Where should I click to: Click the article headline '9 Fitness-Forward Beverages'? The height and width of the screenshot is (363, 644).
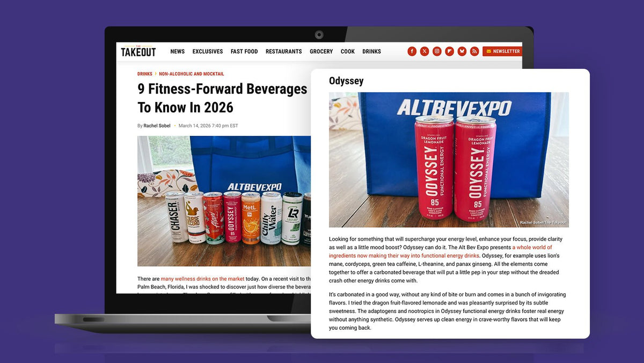[x=223, y=98]
